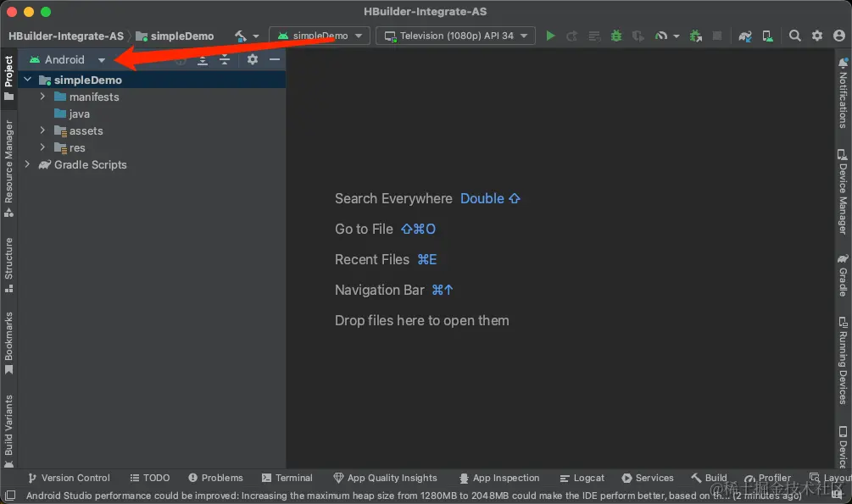
Task: Expand the manifests folder
Action: point(42,96)
